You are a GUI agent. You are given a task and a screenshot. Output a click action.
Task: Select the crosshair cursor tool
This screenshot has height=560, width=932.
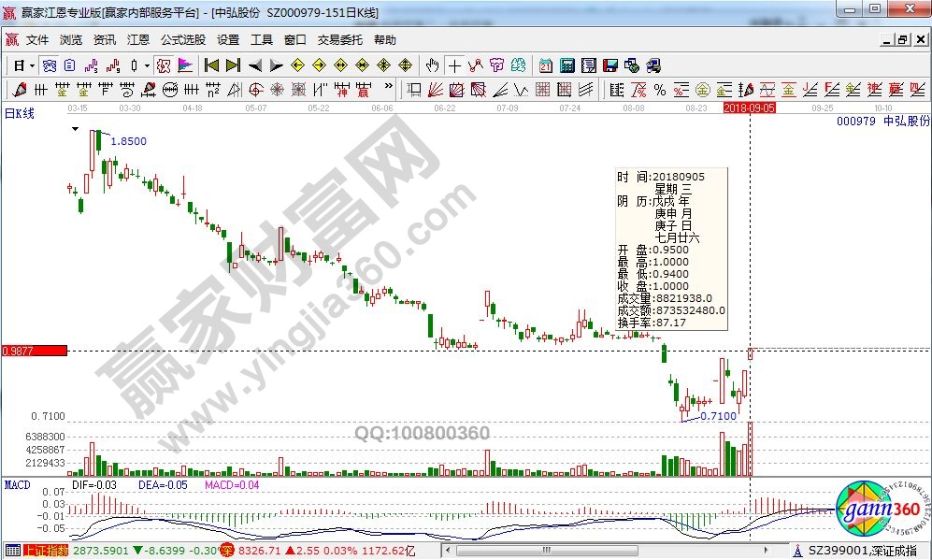click(454, 65)
